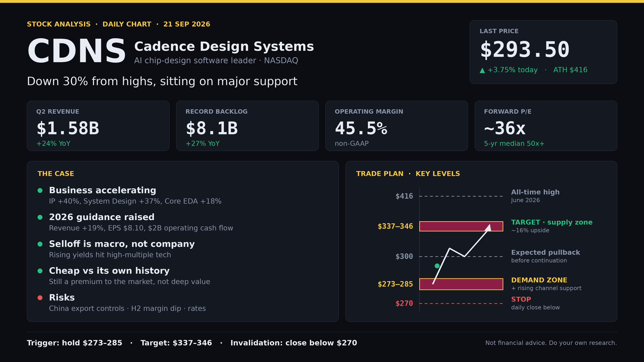
Task: Click "AI chip-design software leader · NASDAQ" subtitle
Action: 216,61
